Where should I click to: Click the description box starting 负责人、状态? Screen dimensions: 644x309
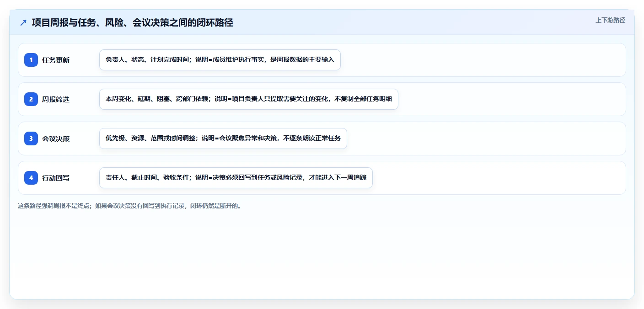[x=220, y=60]
